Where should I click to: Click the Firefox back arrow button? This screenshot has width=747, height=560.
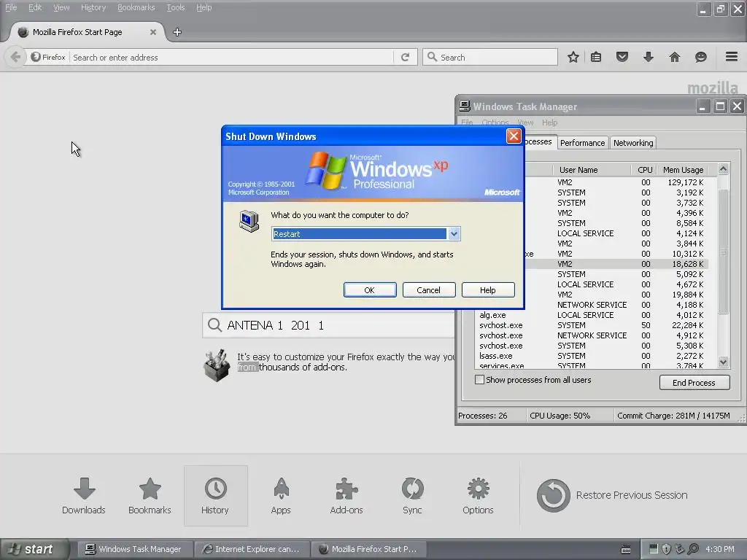tap(15, 57)
